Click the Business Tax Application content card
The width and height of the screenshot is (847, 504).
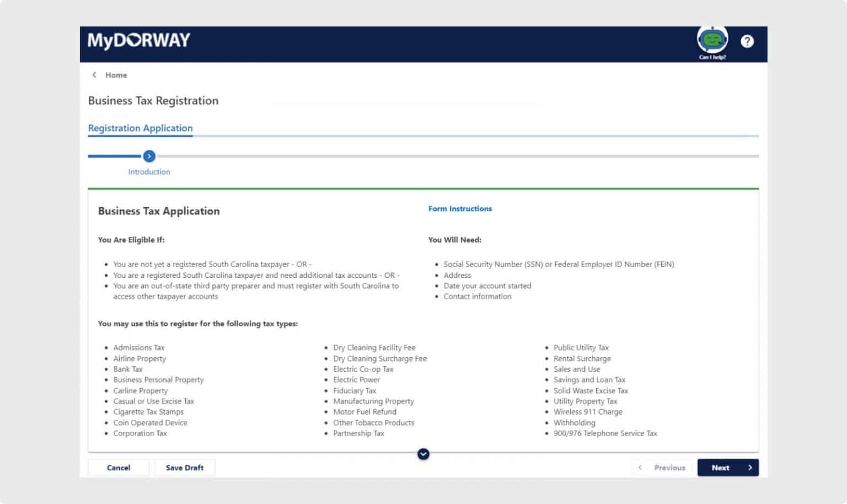coord(423,320)
